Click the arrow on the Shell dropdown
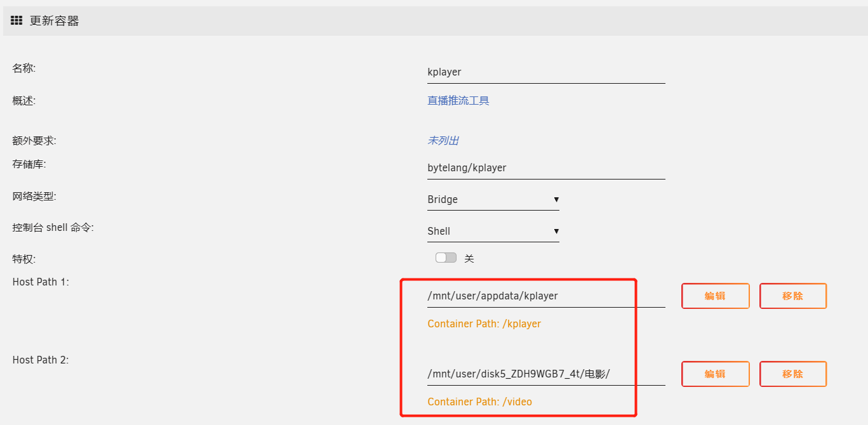Viewport: 868px width, 425px height. point(556,232)
